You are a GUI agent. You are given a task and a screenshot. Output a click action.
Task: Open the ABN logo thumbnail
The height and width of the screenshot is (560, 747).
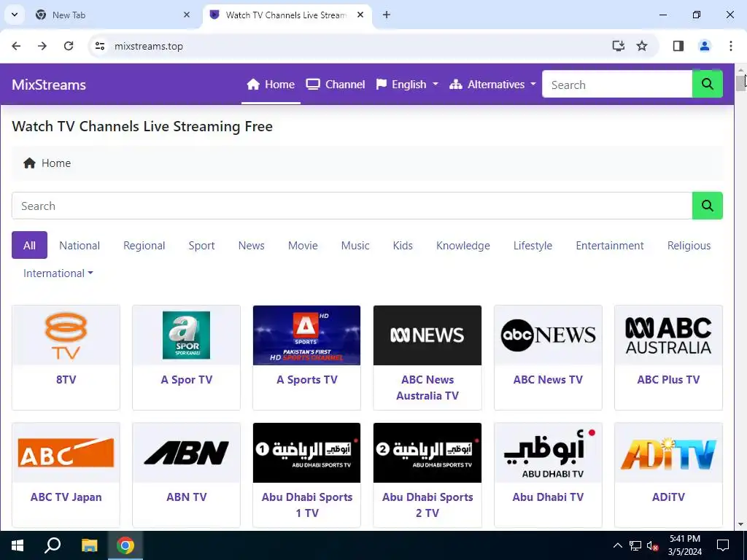point(186,453)
